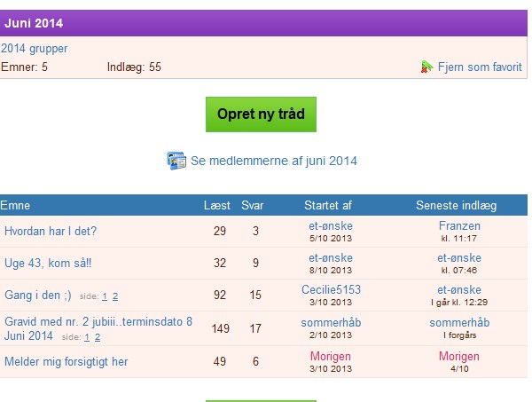Go to page 1 of Gang i den
Viewport: 532px width, 402px height.
click(105, 296)
